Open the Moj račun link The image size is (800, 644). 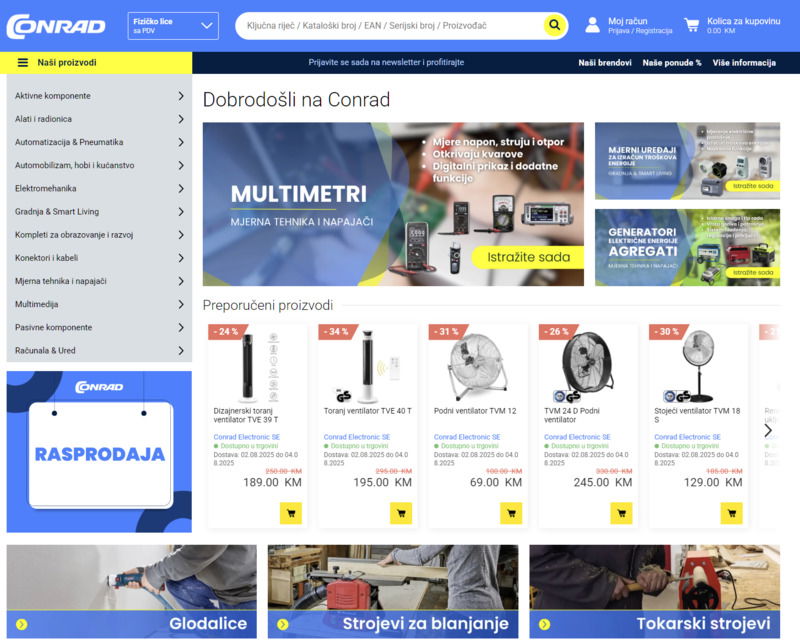(628, 21)
